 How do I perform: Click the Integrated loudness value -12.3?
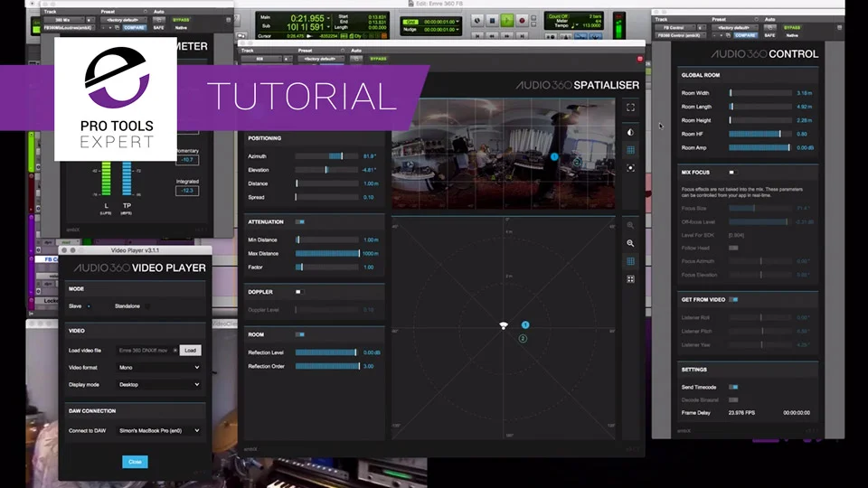coord(187,191)
